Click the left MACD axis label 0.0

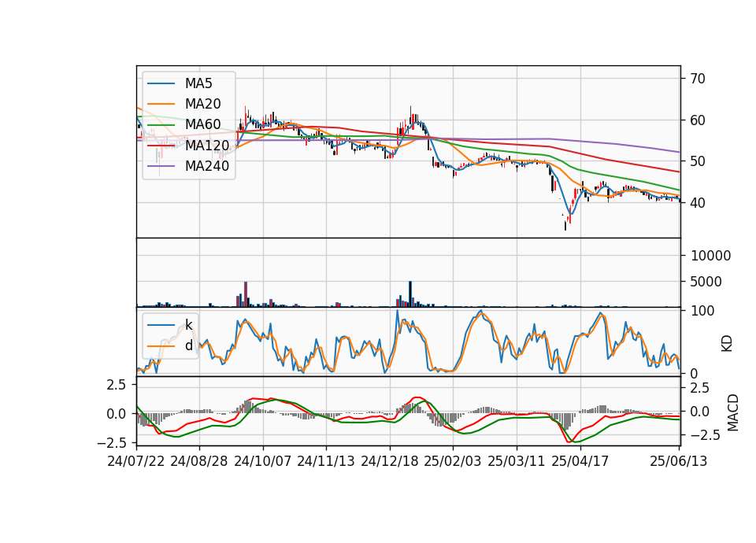116,414
